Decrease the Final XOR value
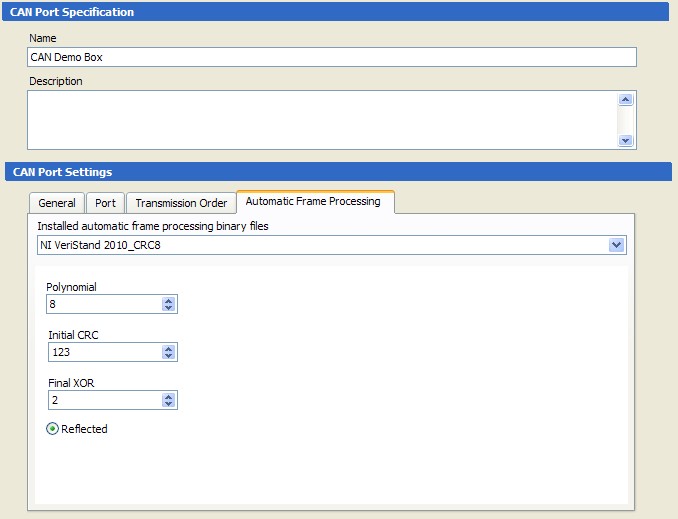 click(x=169, y=404)
